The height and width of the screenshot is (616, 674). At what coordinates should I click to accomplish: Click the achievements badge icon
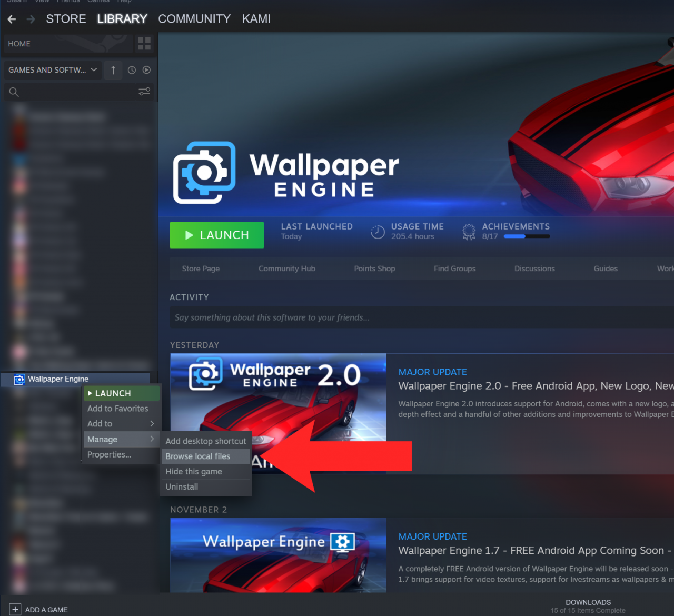[x=469, y=232]
